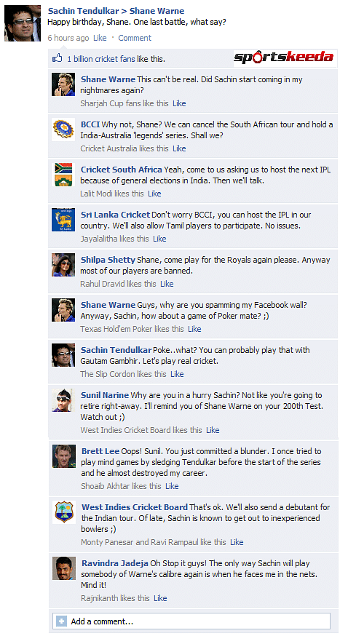
Task: Open the '1 billion cricket fans' link
Action: [x=101, y=59]
